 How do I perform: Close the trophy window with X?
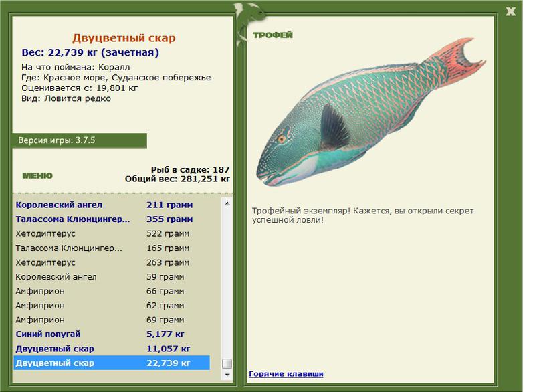510,11
